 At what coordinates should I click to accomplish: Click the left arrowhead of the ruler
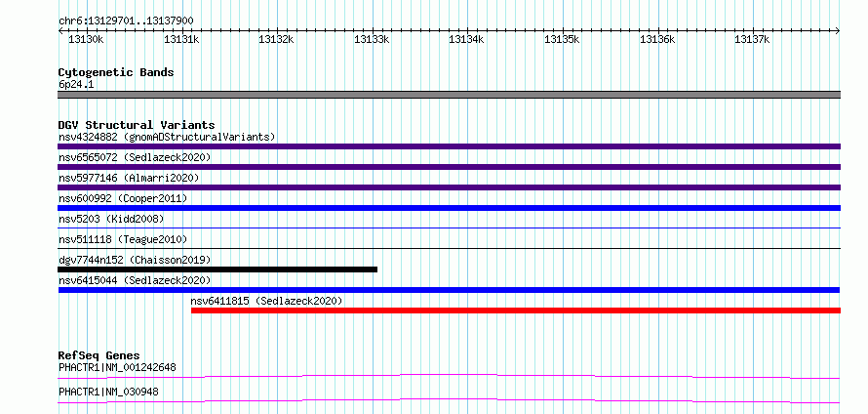(60, 31)
